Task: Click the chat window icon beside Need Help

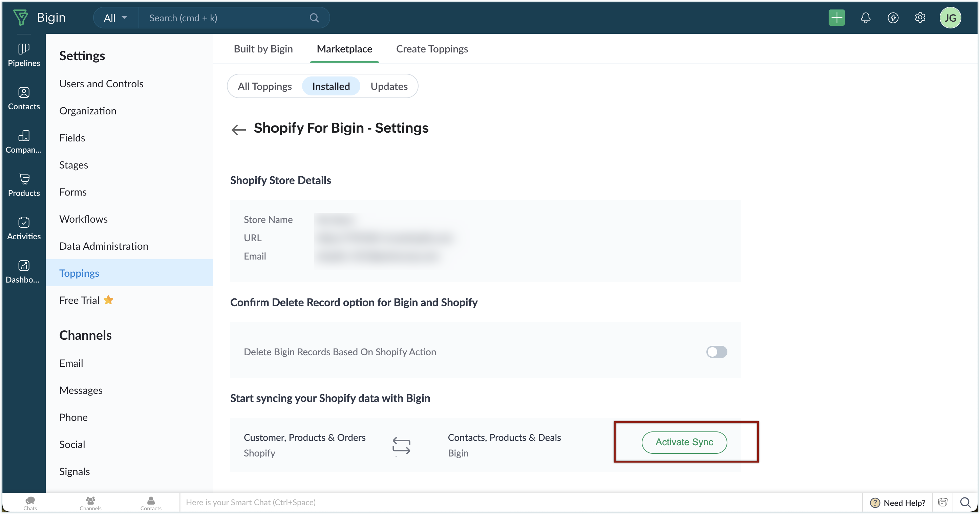Action: pos(942,502)
